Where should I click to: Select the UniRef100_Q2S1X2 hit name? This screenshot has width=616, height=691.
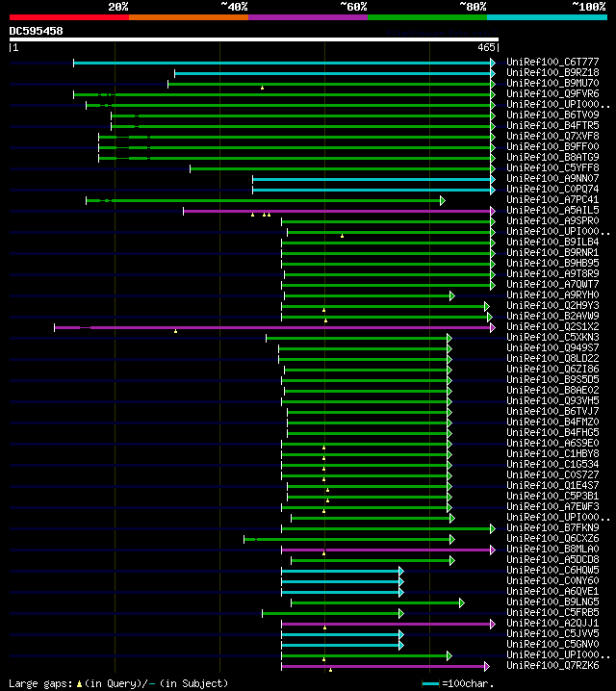(x=552, y=326)
